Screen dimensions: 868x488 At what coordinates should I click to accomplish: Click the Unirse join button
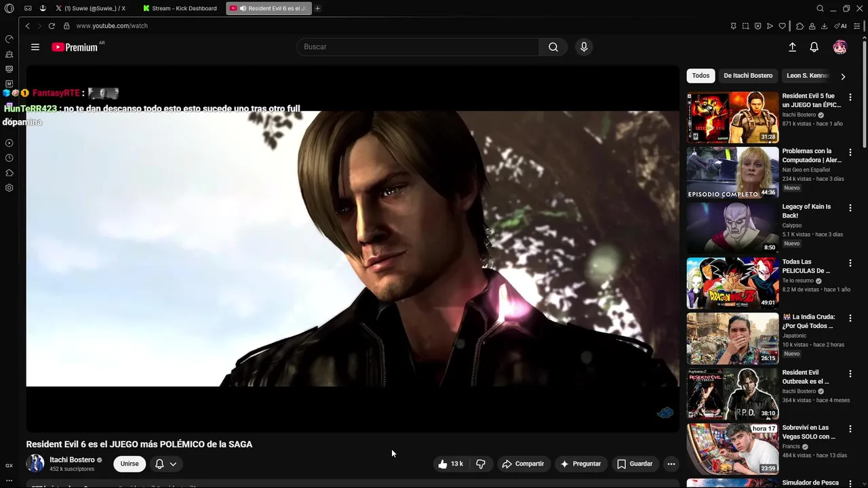coord(130,464)
